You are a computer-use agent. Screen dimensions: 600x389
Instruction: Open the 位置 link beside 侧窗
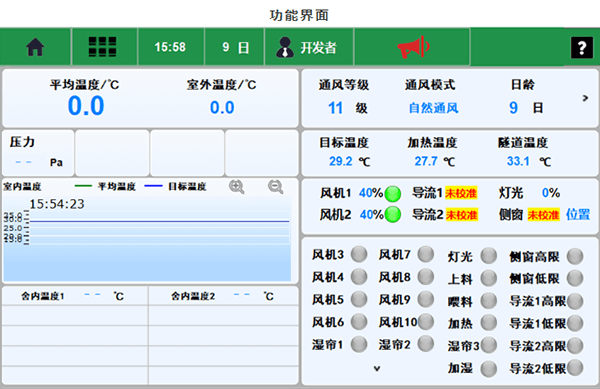coord(578,214)
